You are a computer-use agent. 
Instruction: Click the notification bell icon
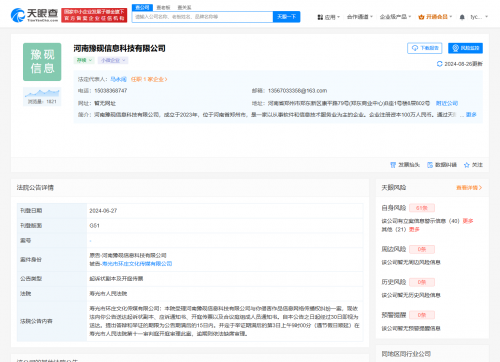(462, 17)
